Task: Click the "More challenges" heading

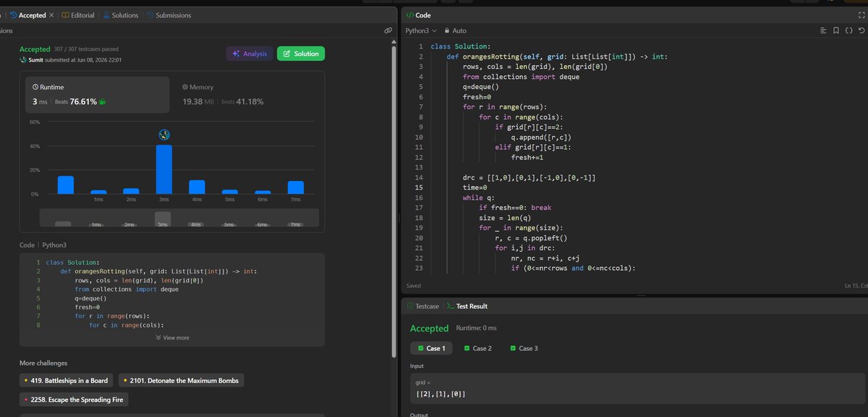Action: click(x=43, y=363)
